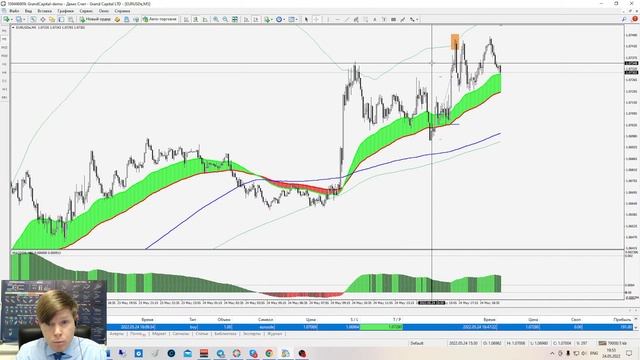
Task: Open the arrows objects dropdown
Action: point(413,19)
